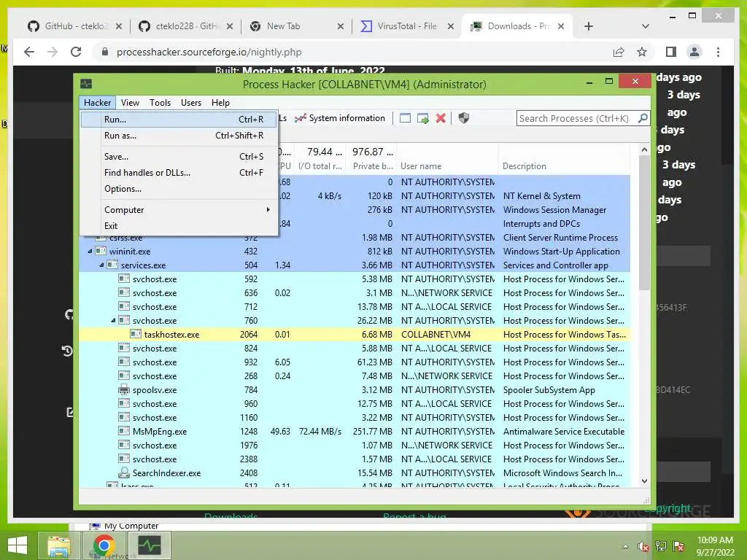This screenshot has width=747, height=560.
Task: Select the taskhostex.exe row name
Action: (x=171, y=335)
